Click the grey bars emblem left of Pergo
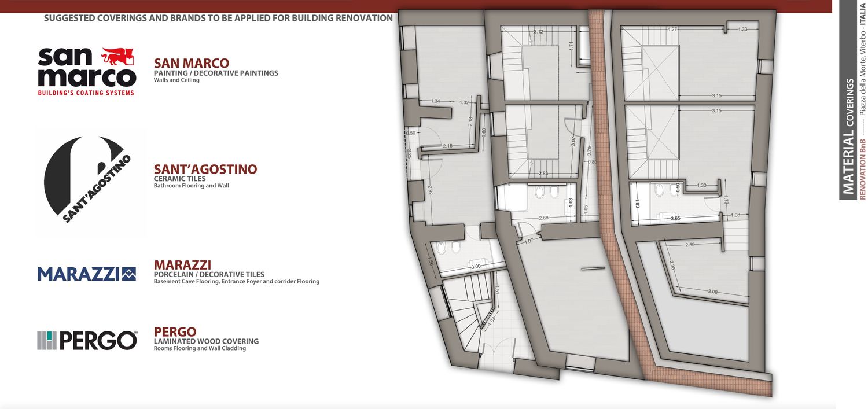The width and height of the screenshot is (868, 409). pos(46,341)
